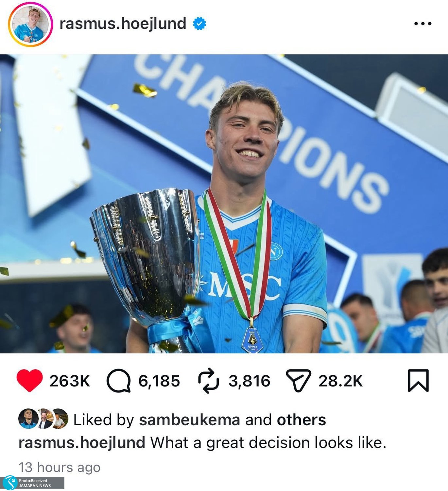The image size is (448, 491).
Task: Open rasmus.hoejlund username in header
Action: pos(123,24)
